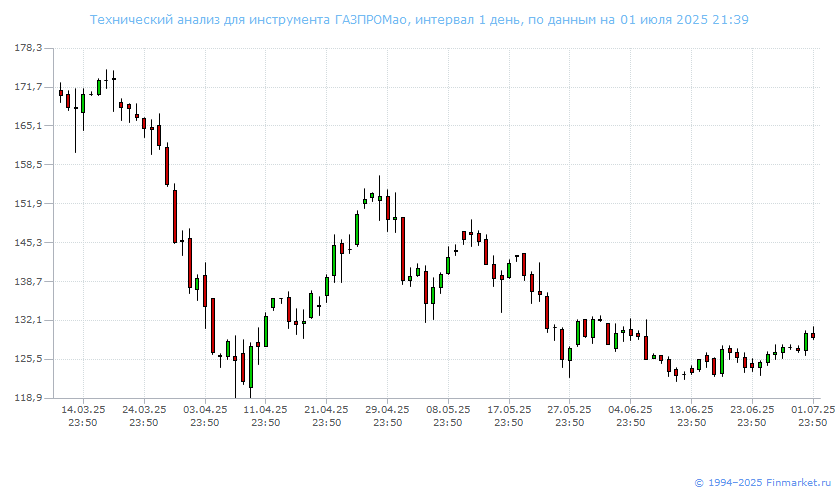
Task: Click the Finmarket.ru copyright text
Action: (x=763, y=483)
